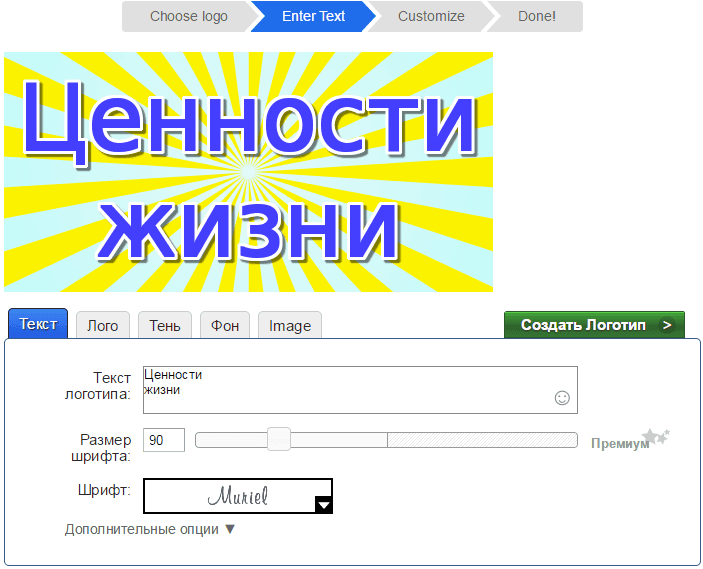This screenshot has height=569, width=703.
Task: Open the emoji smiley picker in text box
Action: [x=562, y=398]
